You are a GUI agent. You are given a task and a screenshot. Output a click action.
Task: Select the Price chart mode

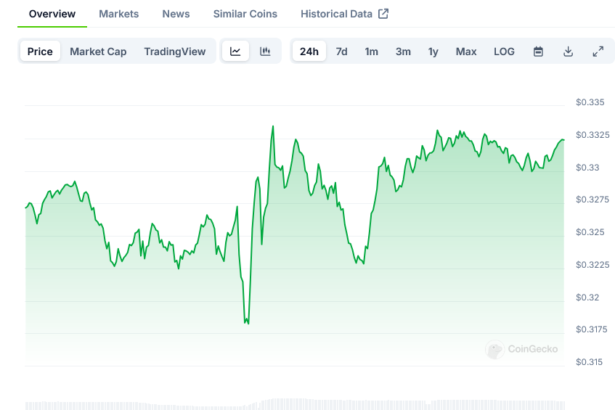(x=40, y=51)
